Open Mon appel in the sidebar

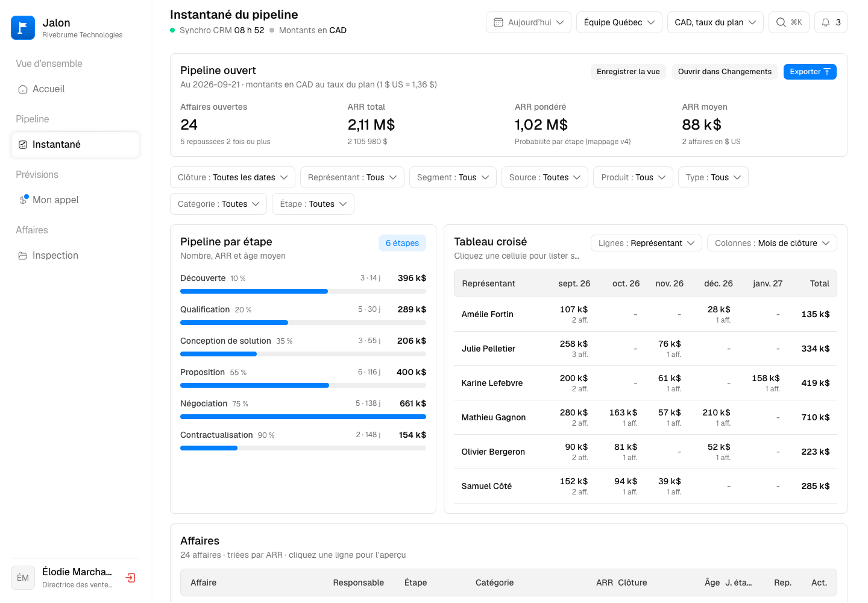[75, 200]
